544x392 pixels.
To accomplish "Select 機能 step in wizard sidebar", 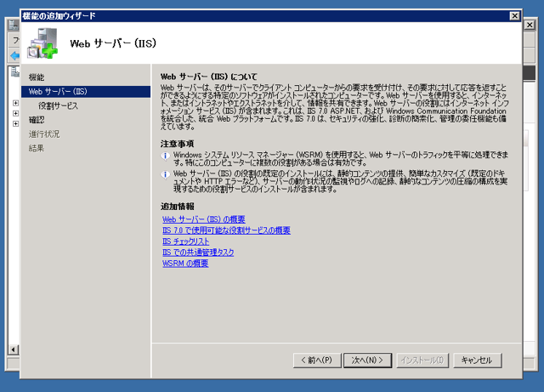I will [37, 77].
